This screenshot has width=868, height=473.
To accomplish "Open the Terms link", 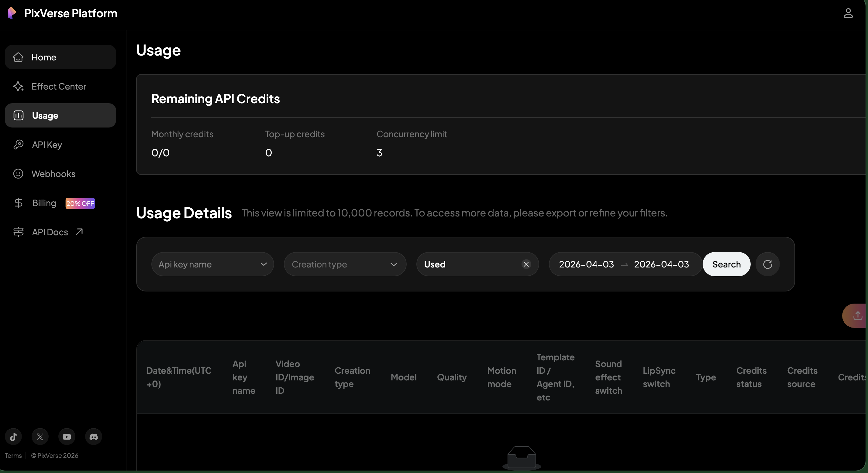I will (13, 455).
